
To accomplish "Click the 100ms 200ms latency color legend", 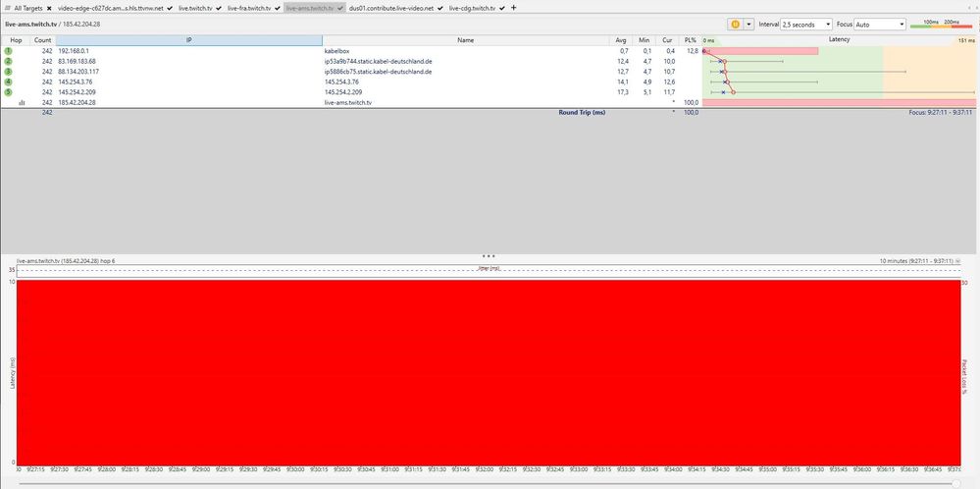I will tap(941, 24).
